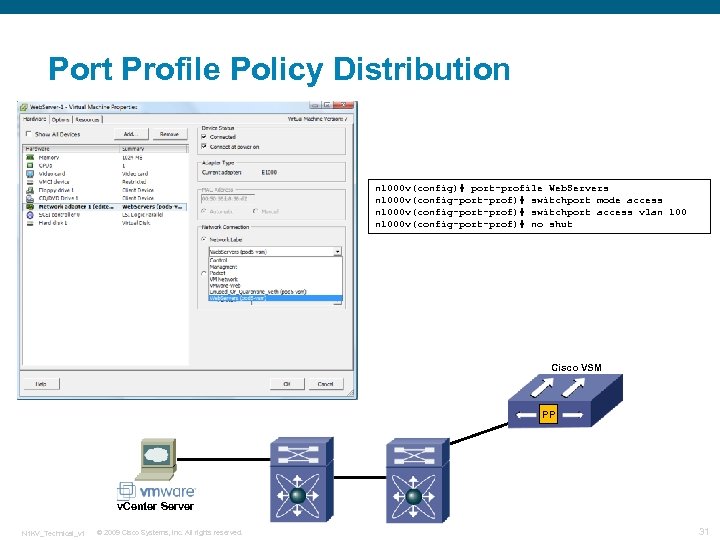Click the yellow PP port-profile badge
This screenshot has height=540, width=720.
pos(548,414)
